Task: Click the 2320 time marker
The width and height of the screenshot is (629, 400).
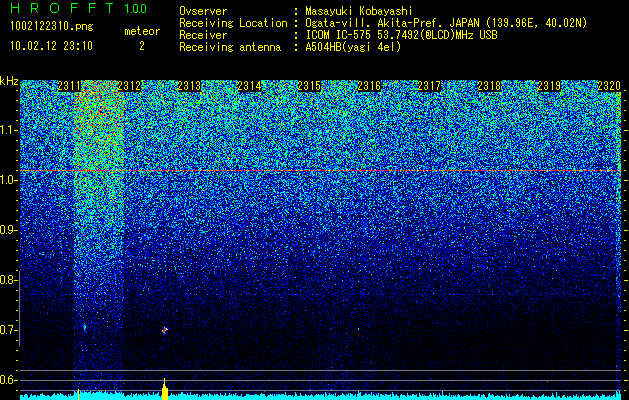Action: click(609, 86)
